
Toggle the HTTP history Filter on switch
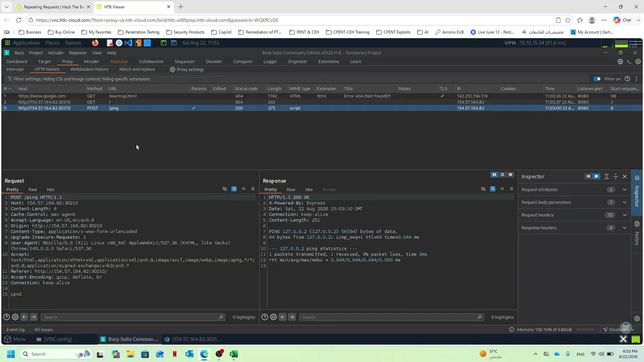pos(597,79)
